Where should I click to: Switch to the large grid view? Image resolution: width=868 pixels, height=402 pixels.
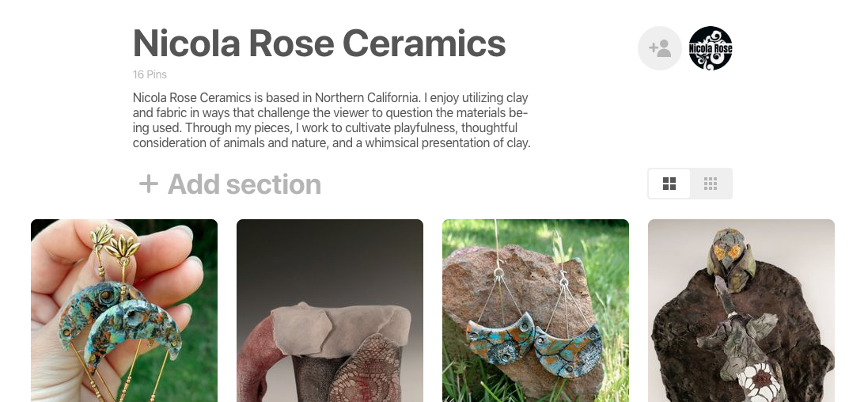(x=669, y=184)
